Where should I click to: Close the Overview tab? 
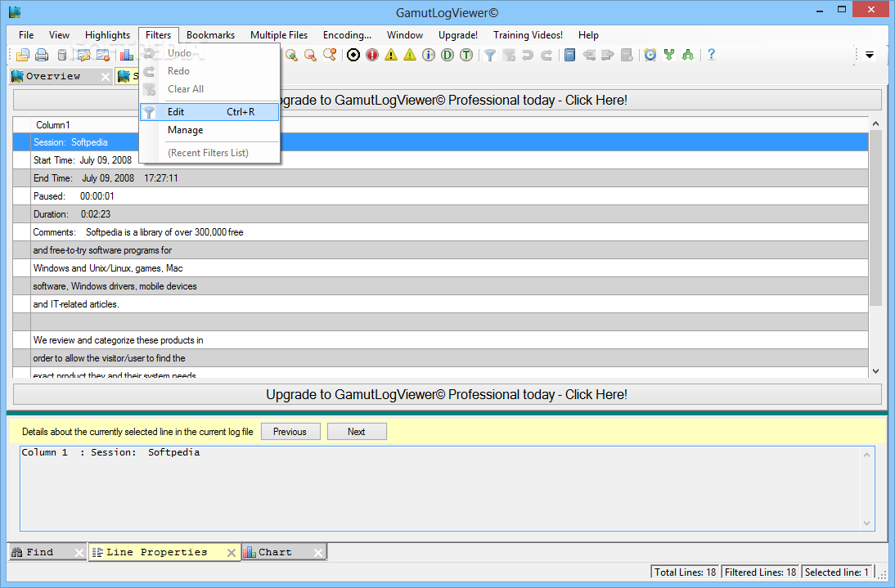coord(105,77)
